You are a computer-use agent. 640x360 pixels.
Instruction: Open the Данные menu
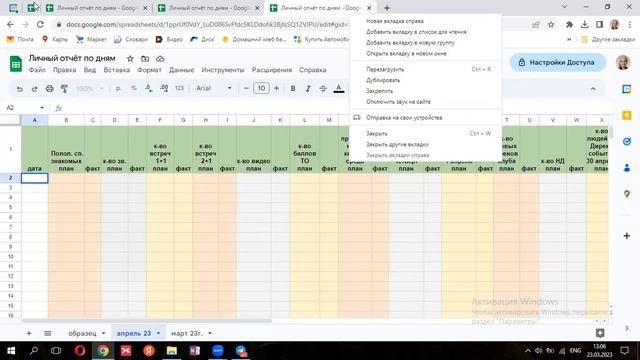(182, 70)
